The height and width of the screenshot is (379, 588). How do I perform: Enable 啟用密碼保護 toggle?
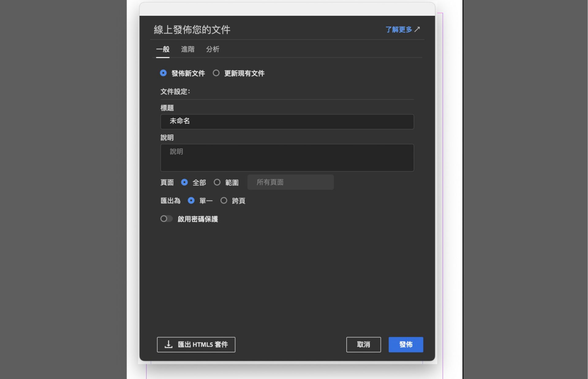coord(166,219)
